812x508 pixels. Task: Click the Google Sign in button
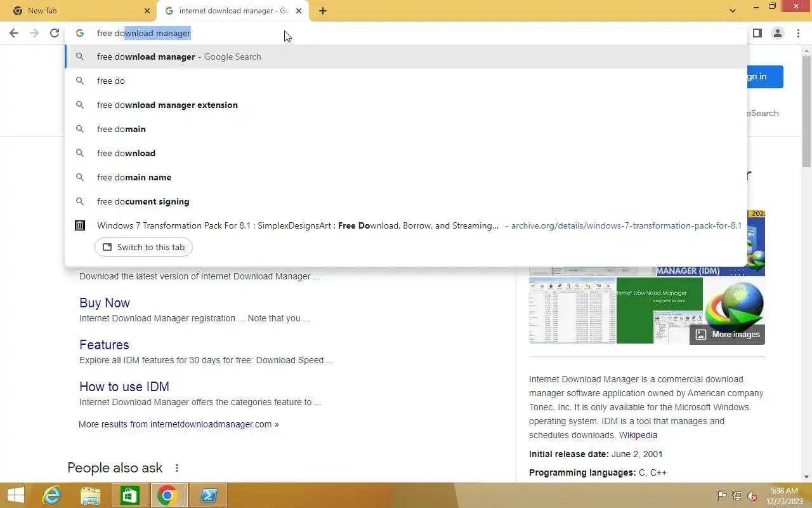[765, 76]
